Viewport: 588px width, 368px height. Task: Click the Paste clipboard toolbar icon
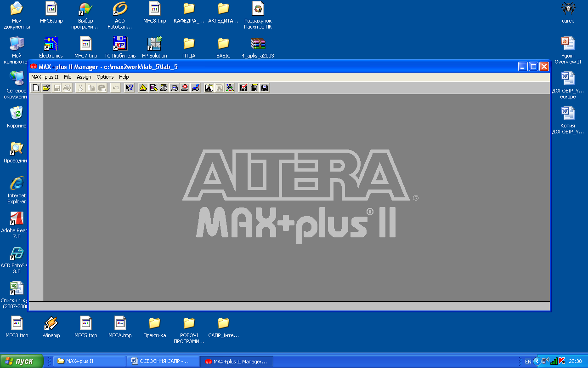102,87
